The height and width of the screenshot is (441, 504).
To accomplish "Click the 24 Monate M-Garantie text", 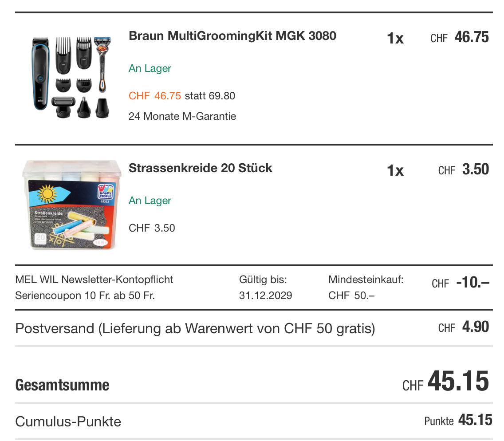I will (182, 116).
